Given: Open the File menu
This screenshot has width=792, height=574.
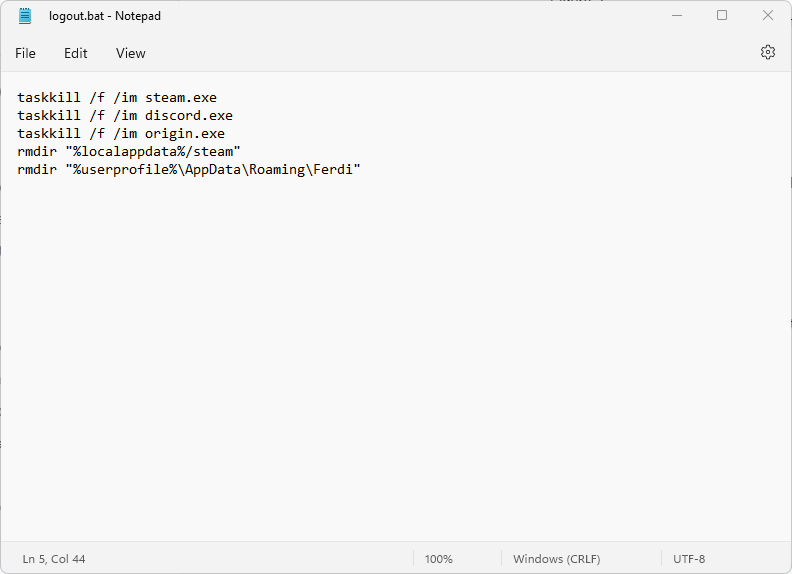Looking at the screenshot, I should 25,53.
